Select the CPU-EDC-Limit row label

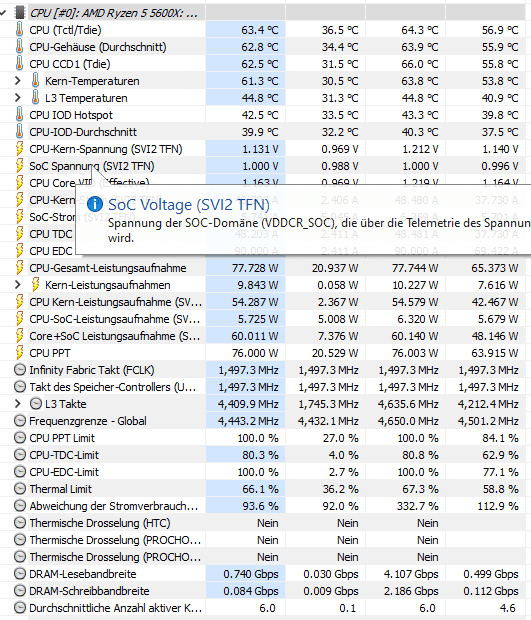pos(64,472)
